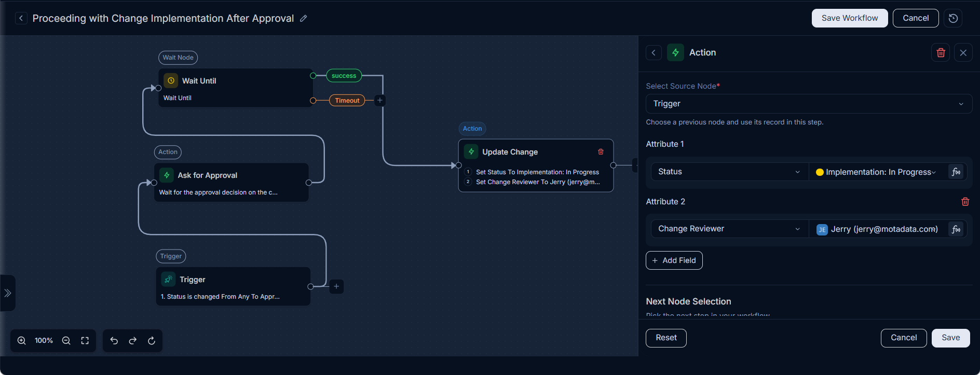Click success output label

[x=344, y=76]
